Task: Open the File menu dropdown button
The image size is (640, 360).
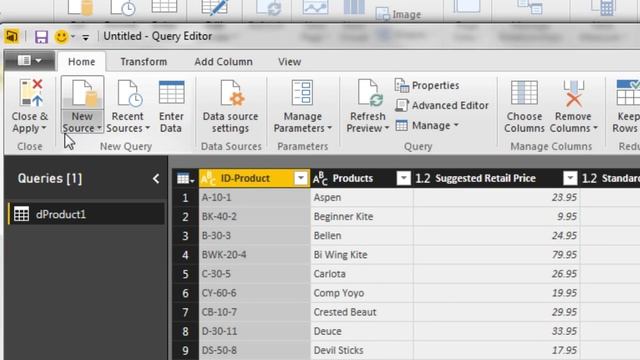Action: point(29,61)
